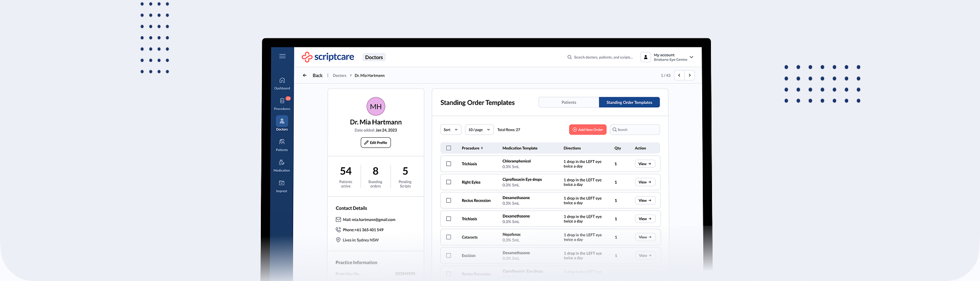Click the Add New Order button
The image size is (980, 281).
pos(588,130)
